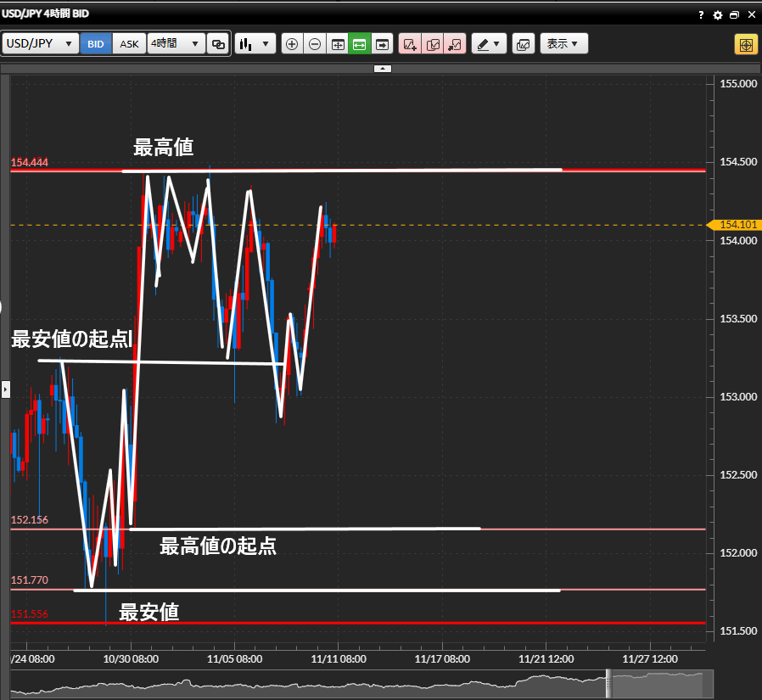The width and height of the screenshot is (762, 700).
Task: Click the chart snapshot icon left of 表示
Action: (x=523, y=44)
